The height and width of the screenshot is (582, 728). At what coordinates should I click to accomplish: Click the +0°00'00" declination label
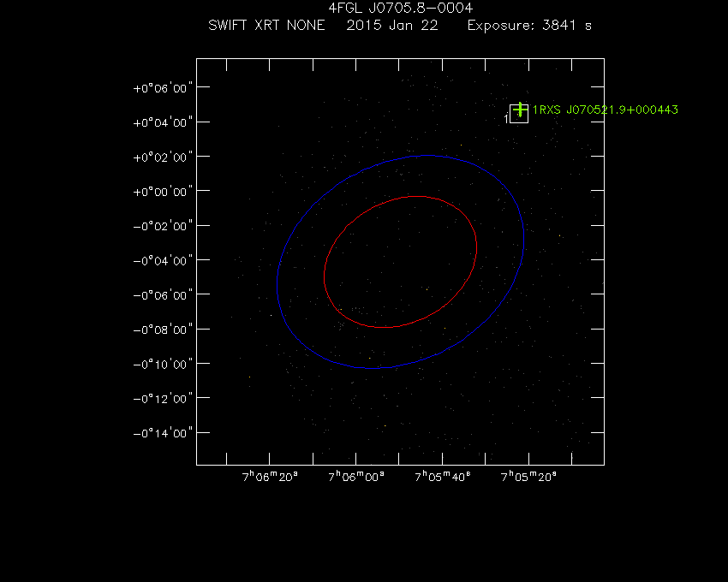[163, 192]
